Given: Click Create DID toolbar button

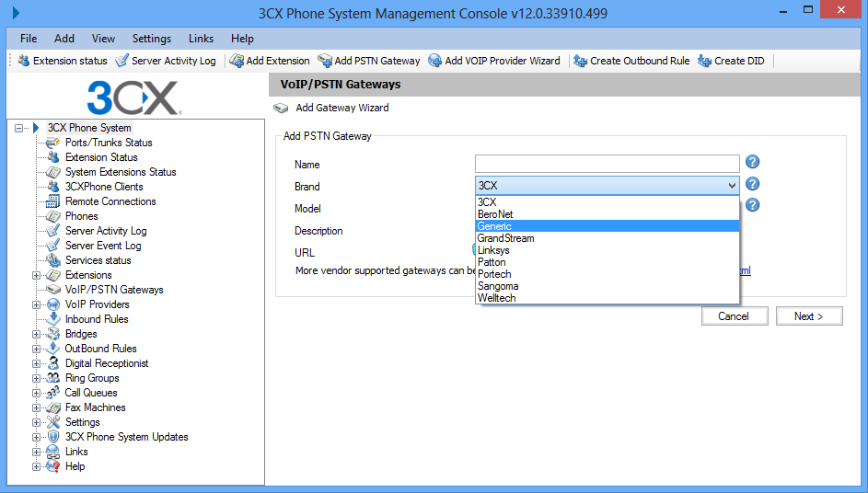Looking at the screenshot, I should (x=731, y=61).
